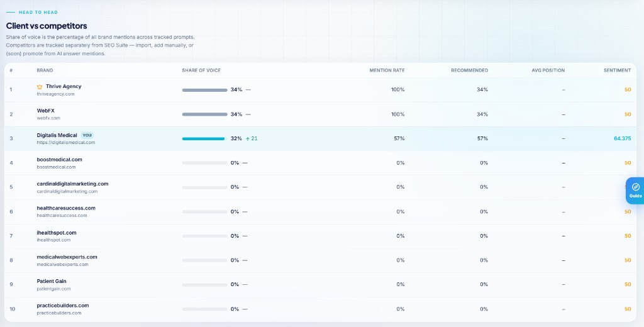This screenshot has width=644, height=327.
Task: Click the 32% share value for Digitalis Medical
Action: tap(236, 138)
